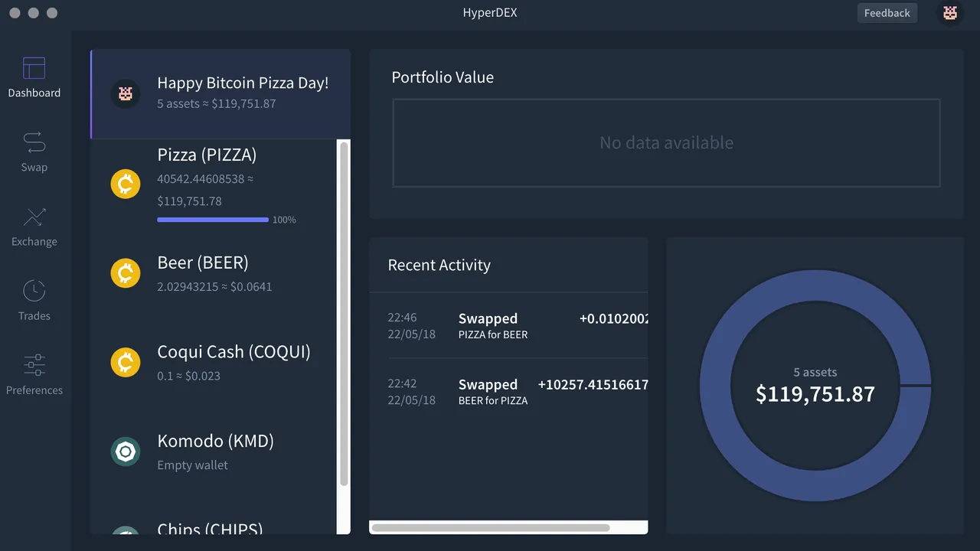Click the macOS minimize window button
The height and width of the screenshot is (551, 980).
[x=34, y=13]
